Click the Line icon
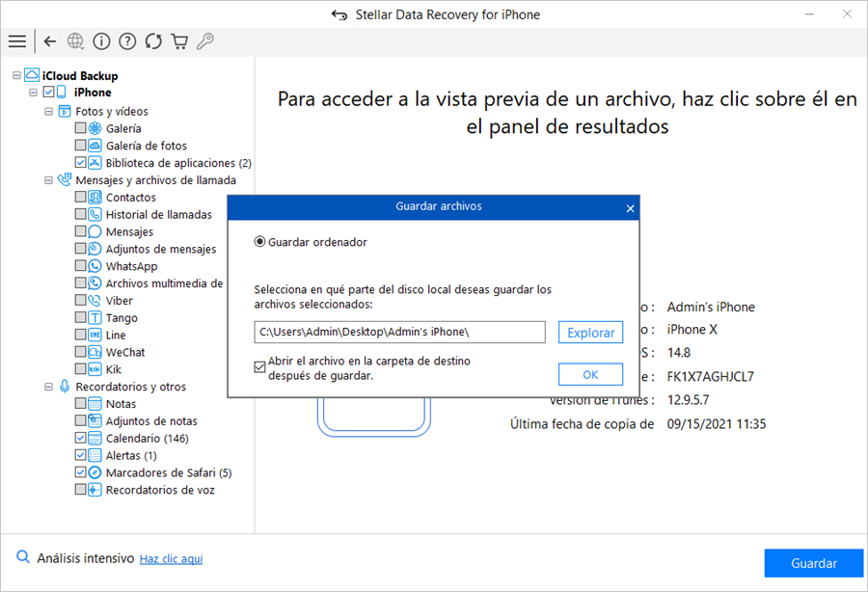The image size is (868, 592). tap(95, 335)
